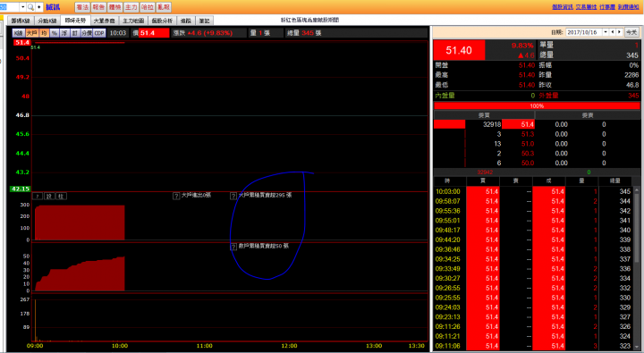Click the plus icon next to search

click(39, 7)
